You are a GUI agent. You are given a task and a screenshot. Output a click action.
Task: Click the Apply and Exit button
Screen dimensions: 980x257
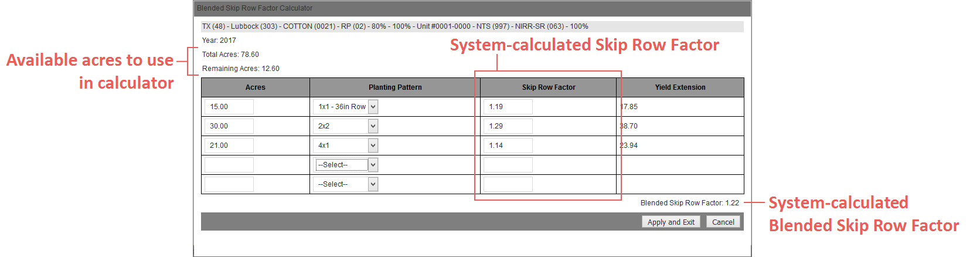pyautogui.click(x=671, y=222)
